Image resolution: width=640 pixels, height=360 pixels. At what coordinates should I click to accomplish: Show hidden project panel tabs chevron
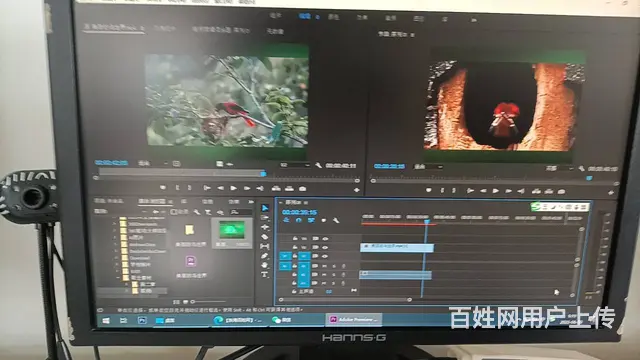click(251, 202)
